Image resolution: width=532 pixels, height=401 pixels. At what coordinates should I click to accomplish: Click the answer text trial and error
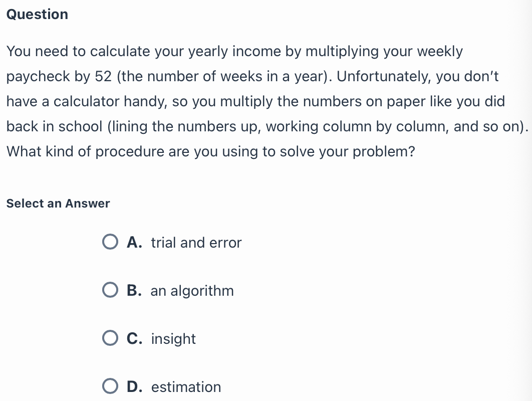[196, 243]
